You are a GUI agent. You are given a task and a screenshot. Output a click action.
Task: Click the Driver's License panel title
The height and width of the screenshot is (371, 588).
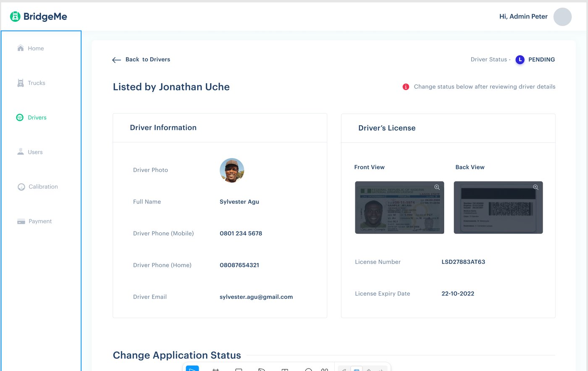point(387,128)
